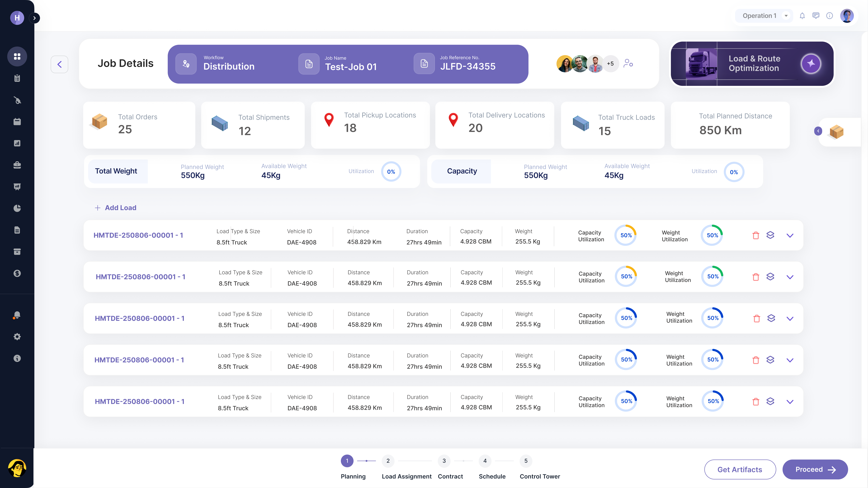Click the dashboard grid icon in sidebar

pos(17,56)
